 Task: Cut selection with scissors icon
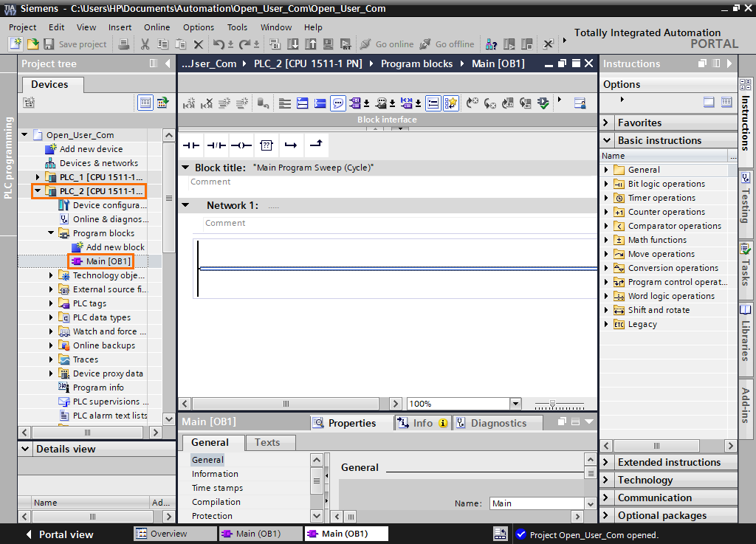coord(145,44)
